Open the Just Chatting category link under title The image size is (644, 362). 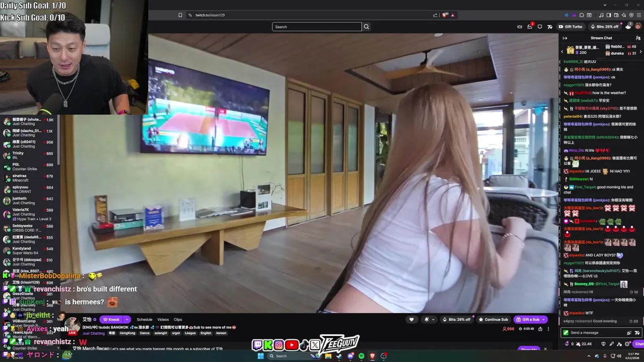(94, 333)
